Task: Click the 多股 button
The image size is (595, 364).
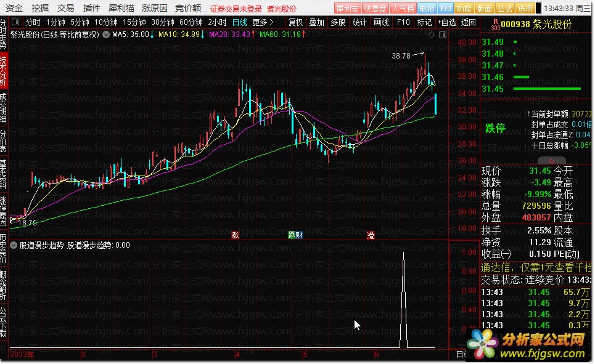Action: 338,22
